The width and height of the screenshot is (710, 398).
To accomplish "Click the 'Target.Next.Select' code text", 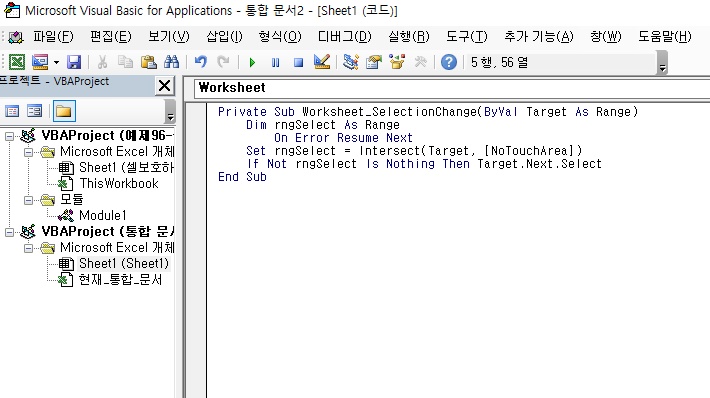I will [x=539, y=164].
